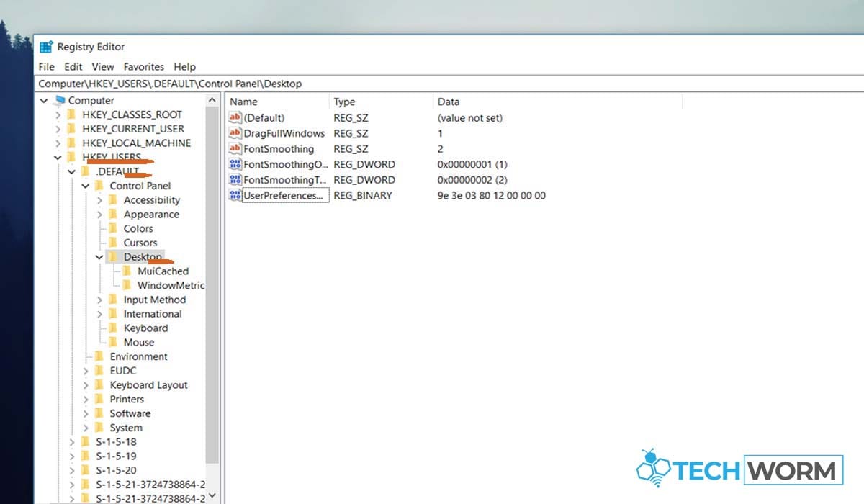Click the UserPreferences... binary value icon
Image resolution: width=864 pixels, height=504 pixels.
pyautogui.click(x=235, y=195)
